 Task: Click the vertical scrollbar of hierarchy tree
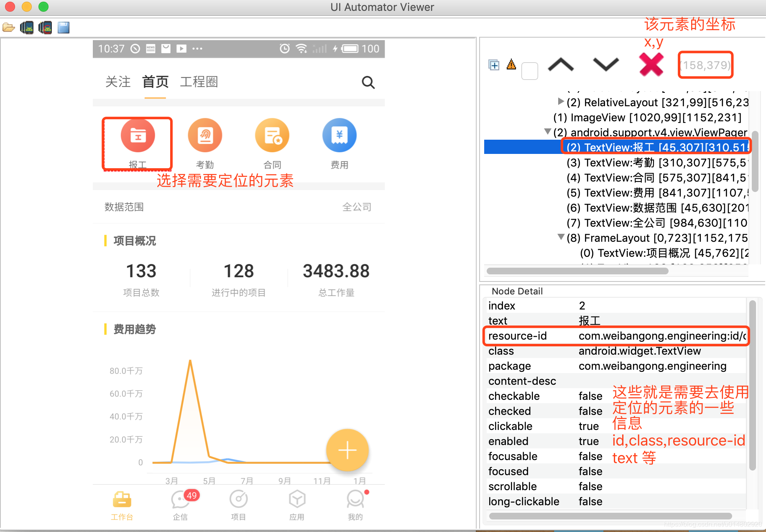[755, 161]
